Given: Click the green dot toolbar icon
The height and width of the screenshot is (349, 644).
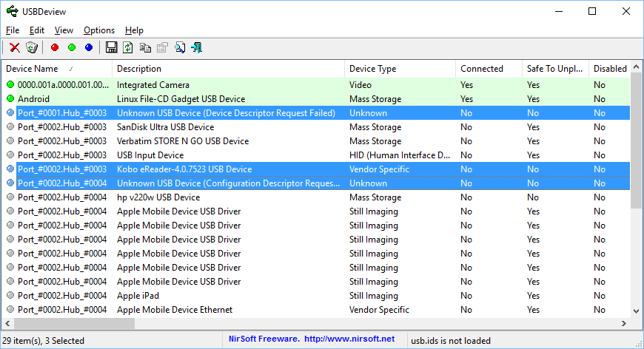Looking at the screenshot, I should point(72,47).
